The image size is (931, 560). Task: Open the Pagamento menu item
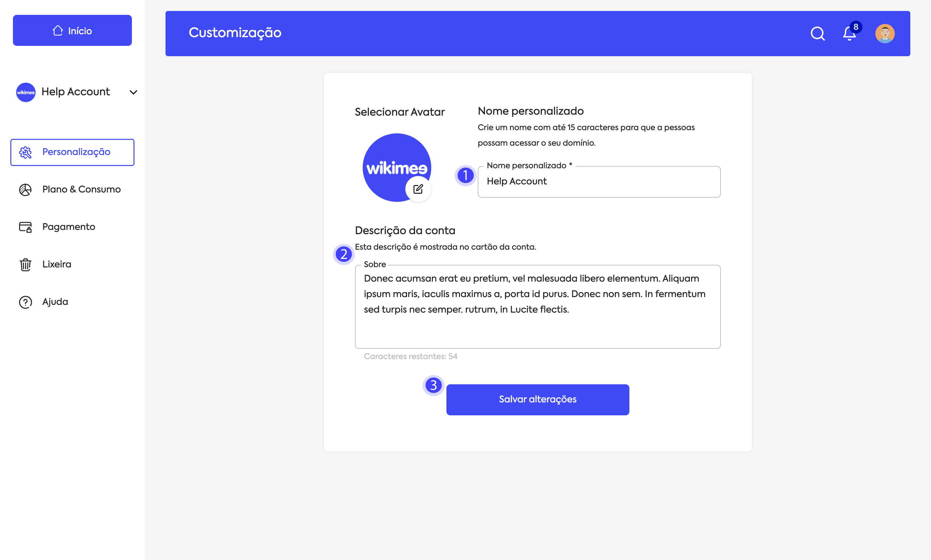[x=68, y=227]
